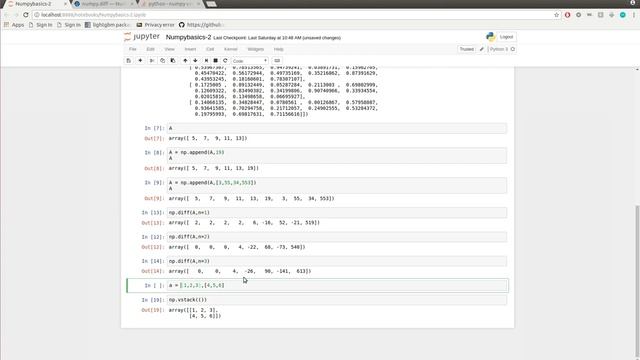This screenshot has width=640, height=360.
Task: Open the first Sign In bookmark
Action: coord(40,25)
